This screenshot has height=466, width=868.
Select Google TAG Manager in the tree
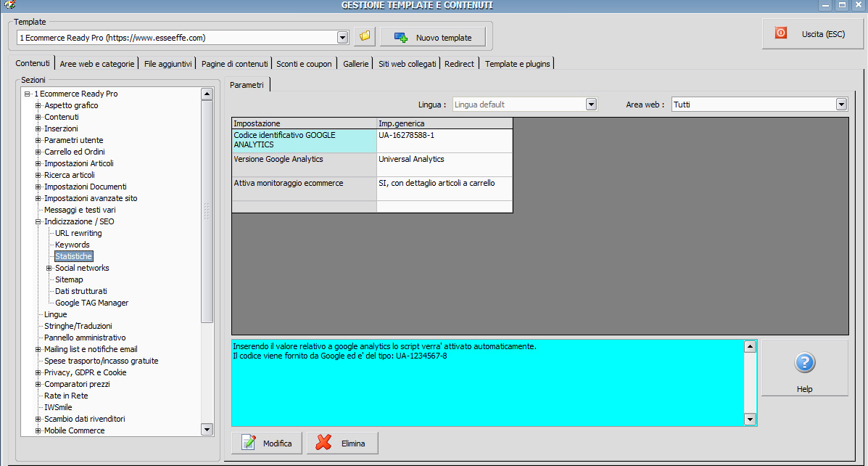[91, 303]
